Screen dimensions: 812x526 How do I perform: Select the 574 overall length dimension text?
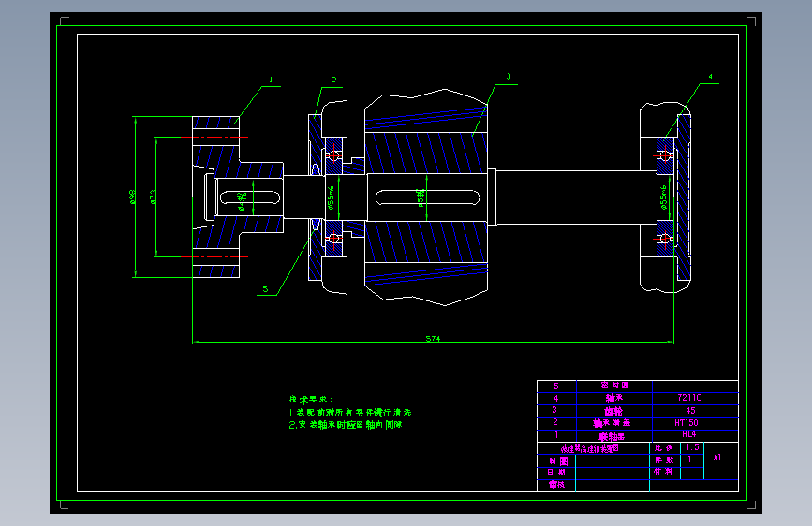pyautogui.click(x=433, y=339)
